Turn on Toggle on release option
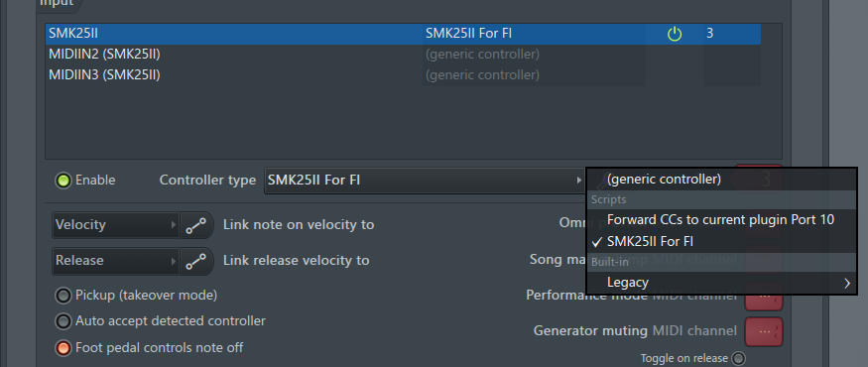This screenshot has height=367, width=868. point(738,358)
